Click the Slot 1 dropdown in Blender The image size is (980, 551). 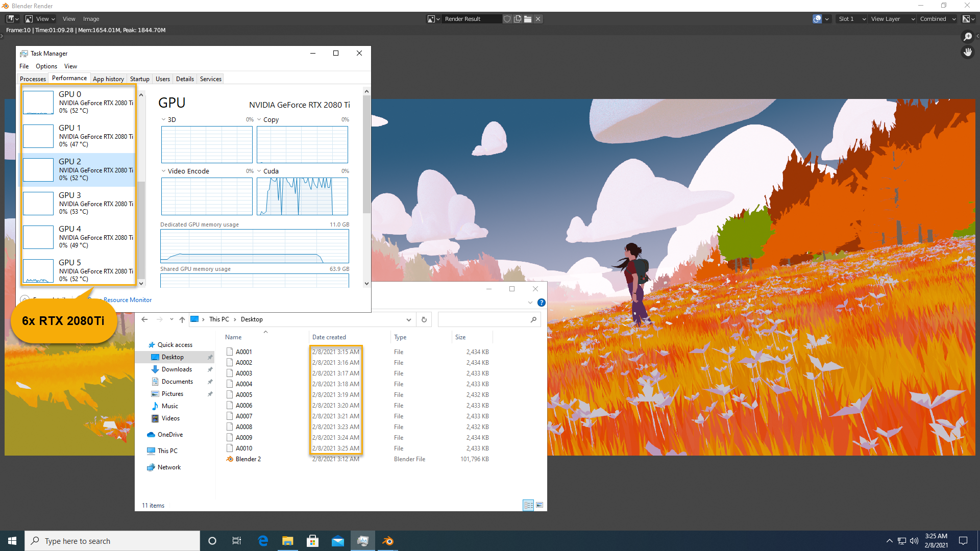pos(851,19)
